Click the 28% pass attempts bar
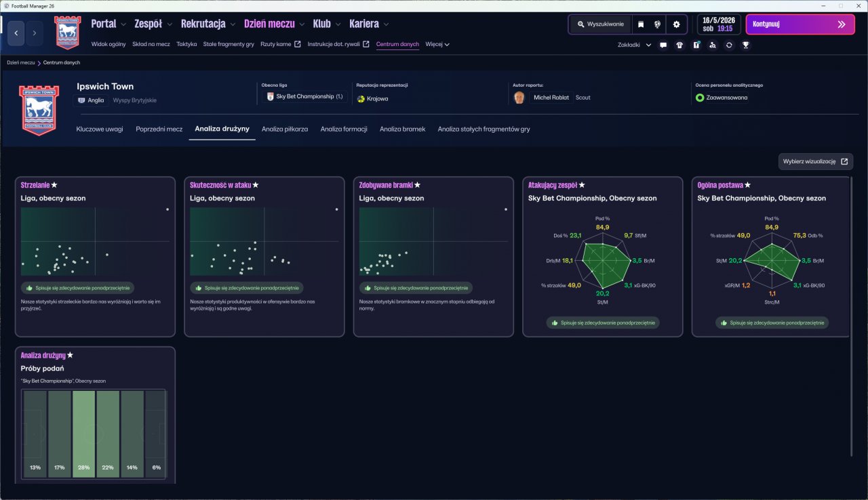This screenshot has height=500, width=868. 84,434
